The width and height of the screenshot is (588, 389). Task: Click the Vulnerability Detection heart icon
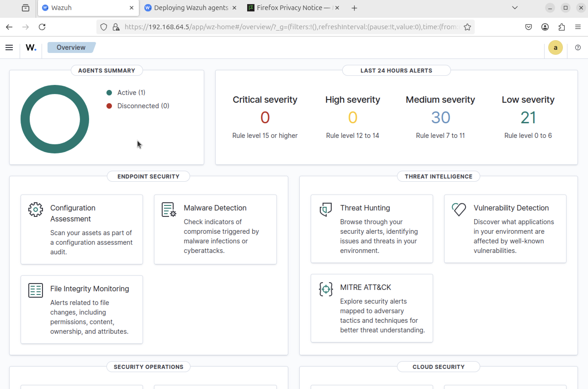(459, 210)
